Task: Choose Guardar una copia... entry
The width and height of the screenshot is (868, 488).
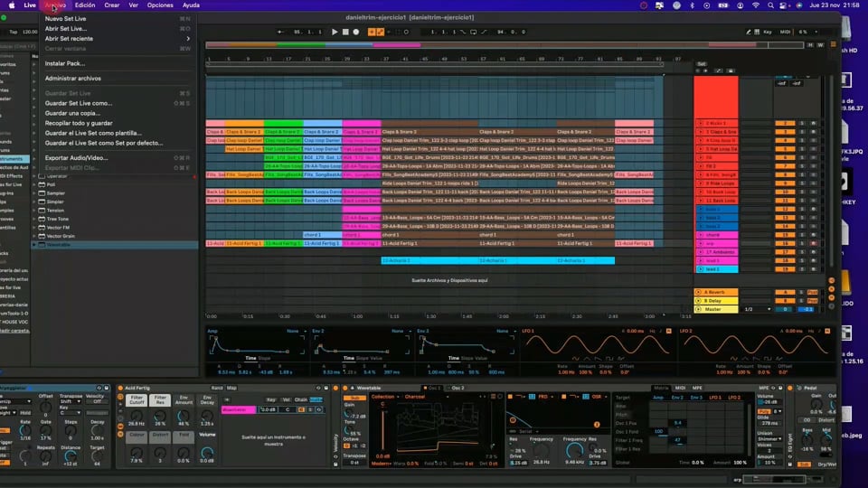Action: 72,114
